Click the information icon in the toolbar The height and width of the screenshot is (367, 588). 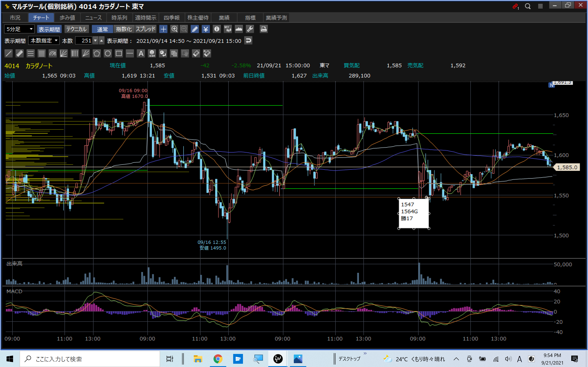coord(216,29)
